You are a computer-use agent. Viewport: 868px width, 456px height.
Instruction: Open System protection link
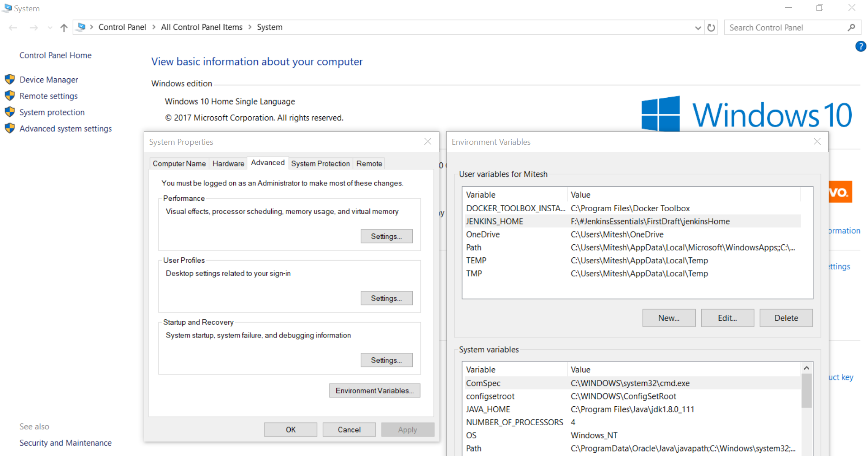[x=52, y=112]
